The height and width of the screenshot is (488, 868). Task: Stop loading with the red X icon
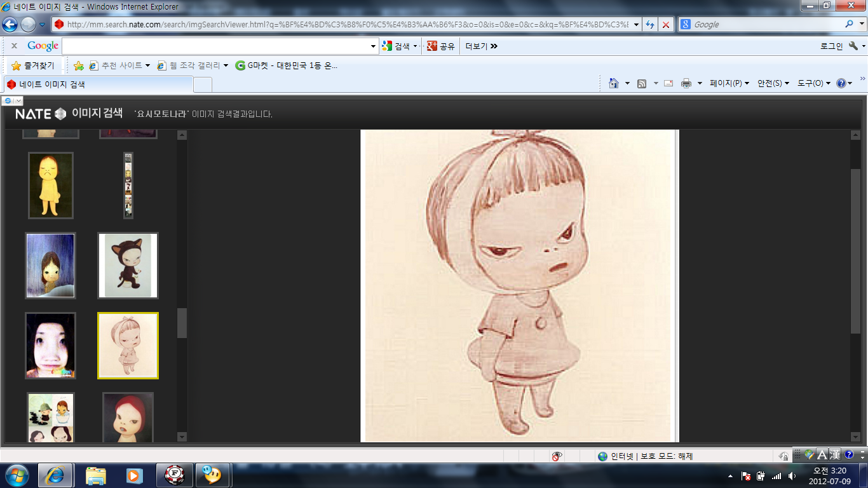click(665, 24)
